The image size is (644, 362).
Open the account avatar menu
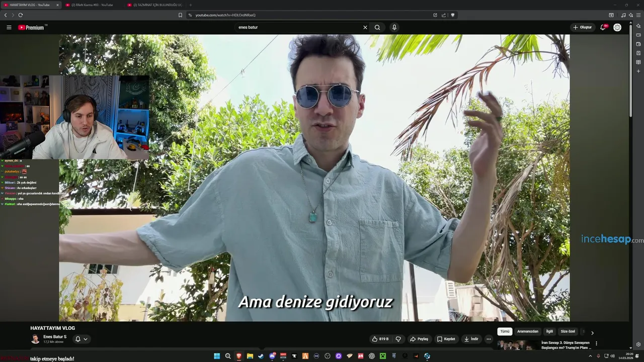pyautogui.click(x=617, y=27)
